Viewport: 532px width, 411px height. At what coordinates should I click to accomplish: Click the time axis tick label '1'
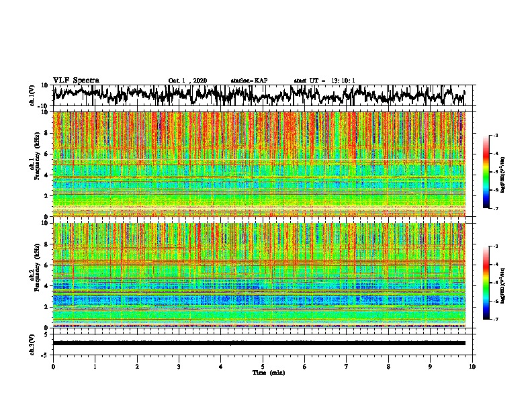[x=95, y=367]
